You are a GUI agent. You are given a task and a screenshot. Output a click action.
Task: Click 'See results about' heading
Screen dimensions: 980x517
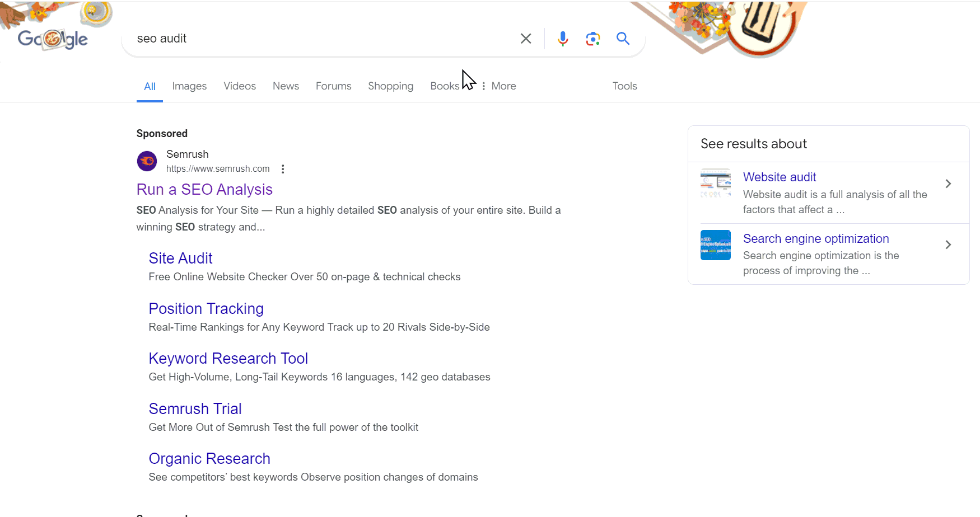click(x=754, y=144)
